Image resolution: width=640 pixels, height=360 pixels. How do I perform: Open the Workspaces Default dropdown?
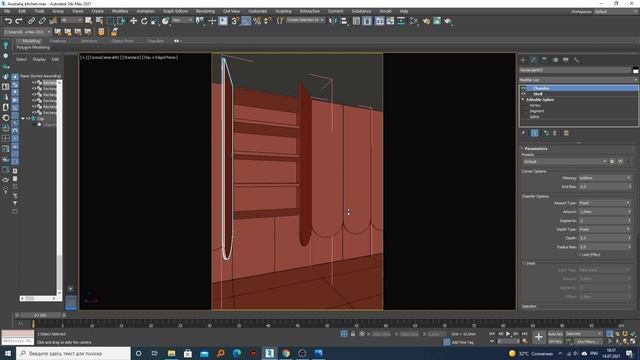[615, 11]
